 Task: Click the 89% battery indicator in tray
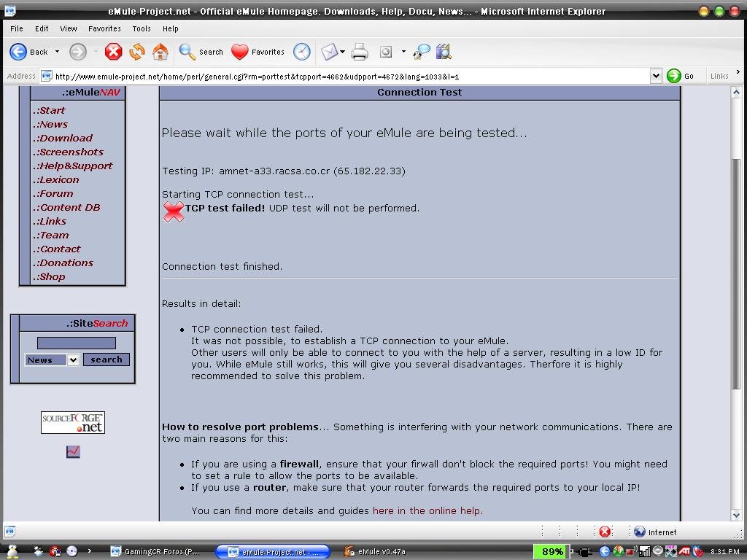pos(551,551)
